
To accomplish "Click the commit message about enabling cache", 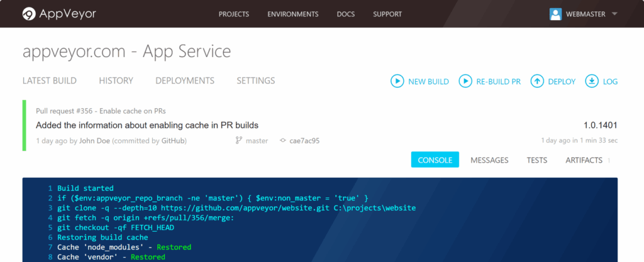I will pos(147,125).
